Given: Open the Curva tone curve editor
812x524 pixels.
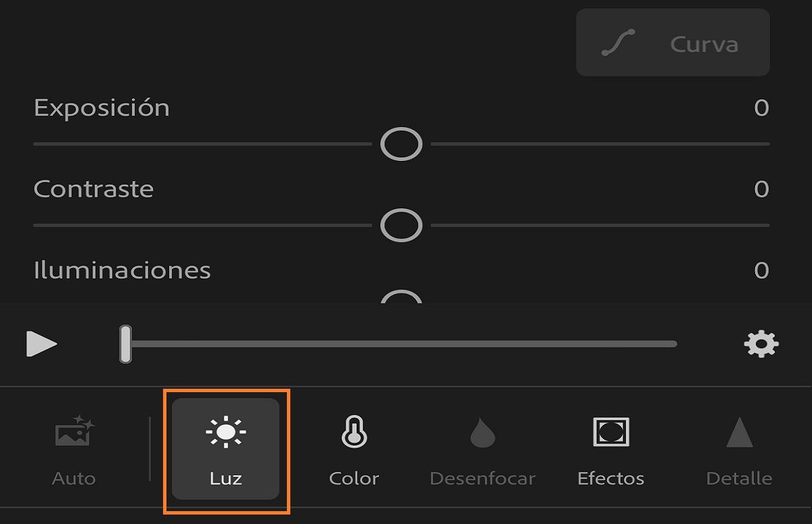Looking at the screenshot, I should [672, 43].
